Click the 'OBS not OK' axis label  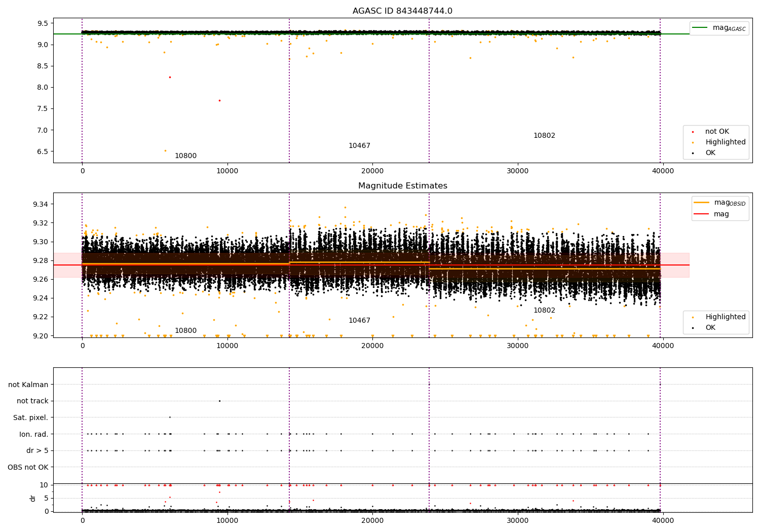click(28, 467)
